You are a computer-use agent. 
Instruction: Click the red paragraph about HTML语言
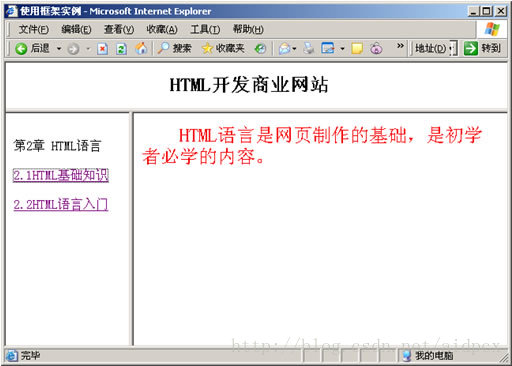pos(312,146)
